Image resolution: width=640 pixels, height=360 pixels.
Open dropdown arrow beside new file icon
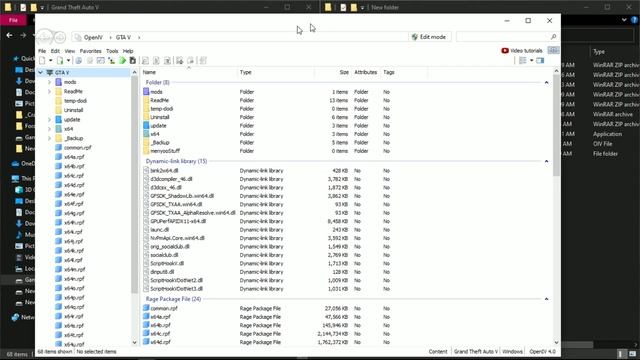[x=51, y=61]
